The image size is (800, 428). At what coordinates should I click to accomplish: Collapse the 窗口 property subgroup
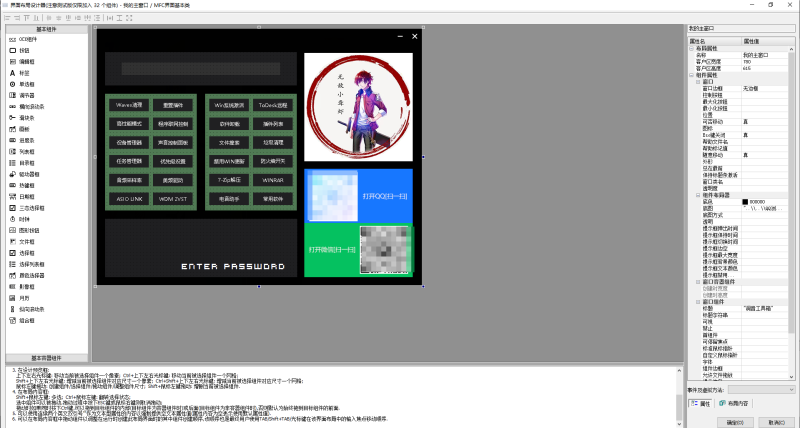[698, 82]
